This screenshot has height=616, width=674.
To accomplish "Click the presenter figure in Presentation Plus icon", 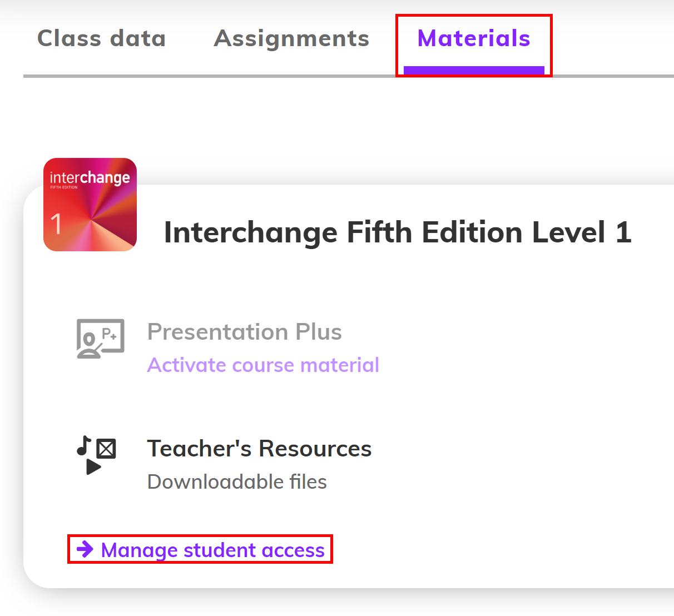I will (88, 346).
